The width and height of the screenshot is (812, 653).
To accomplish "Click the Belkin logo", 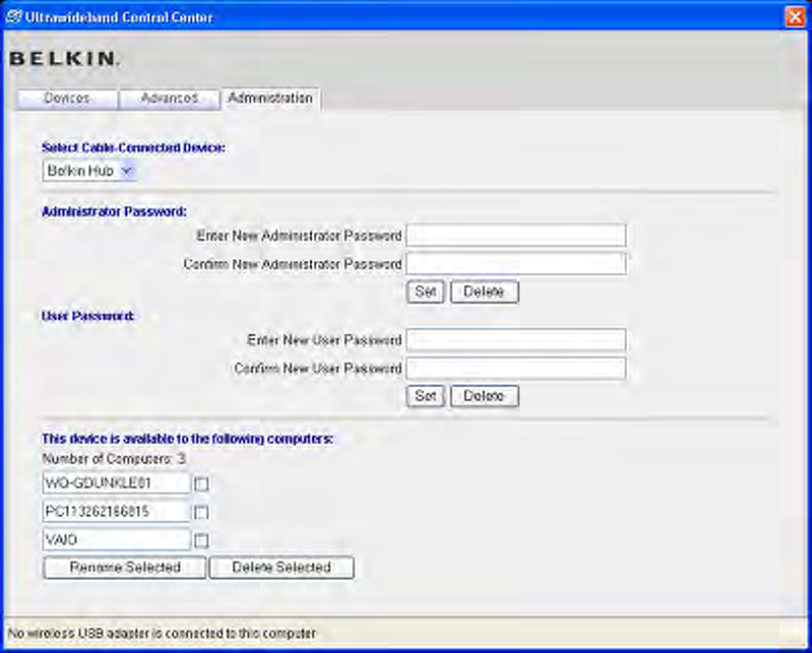I will pos(64,58).
